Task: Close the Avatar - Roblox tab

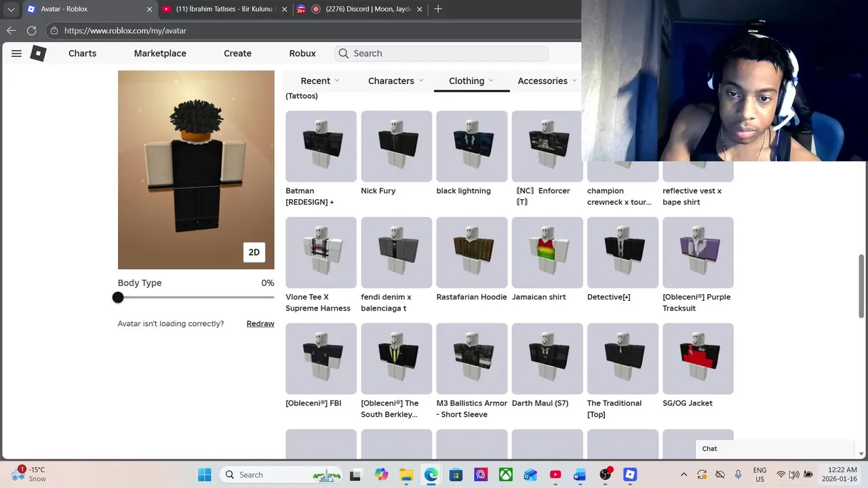Action: 150,9
